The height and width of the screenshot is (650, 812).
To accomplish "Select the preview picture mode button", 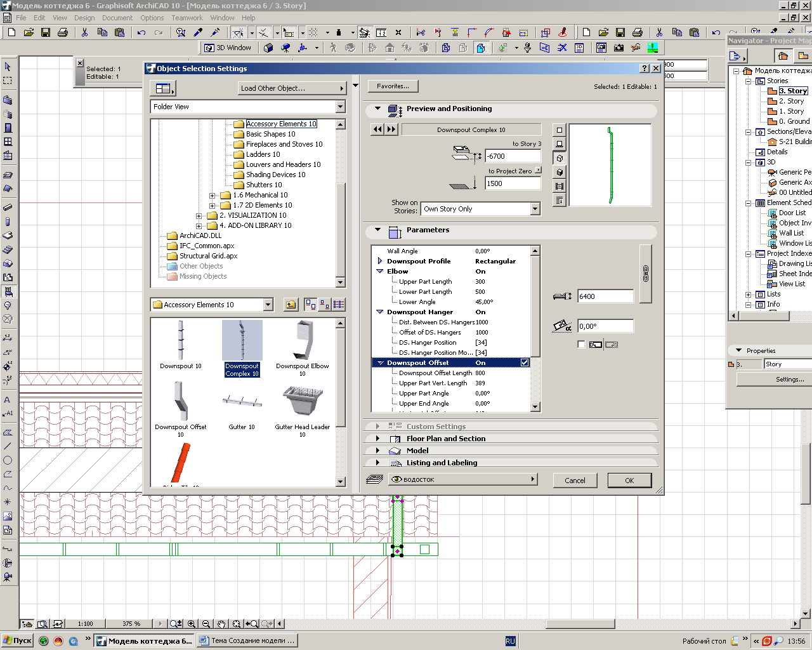I will 559,186.
